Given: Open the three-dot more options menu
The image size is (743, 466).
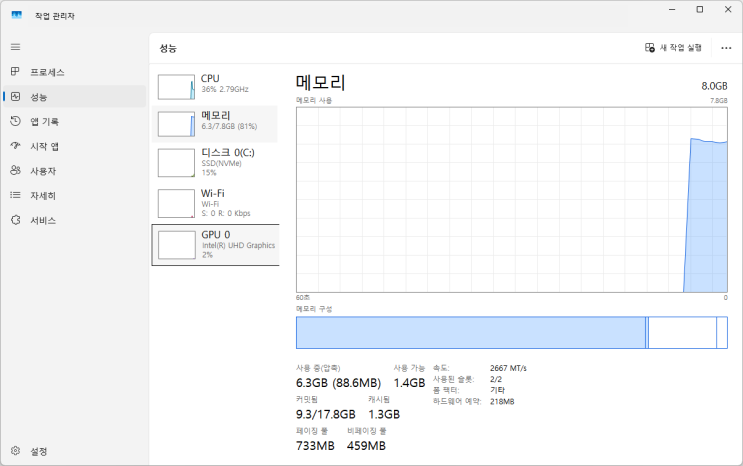Looking at the screenshot, I should click(x=726, y=48).
